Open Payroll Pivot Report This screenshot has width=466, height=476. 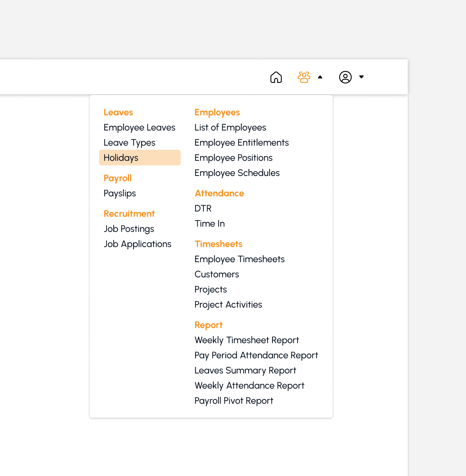point(234,401)
